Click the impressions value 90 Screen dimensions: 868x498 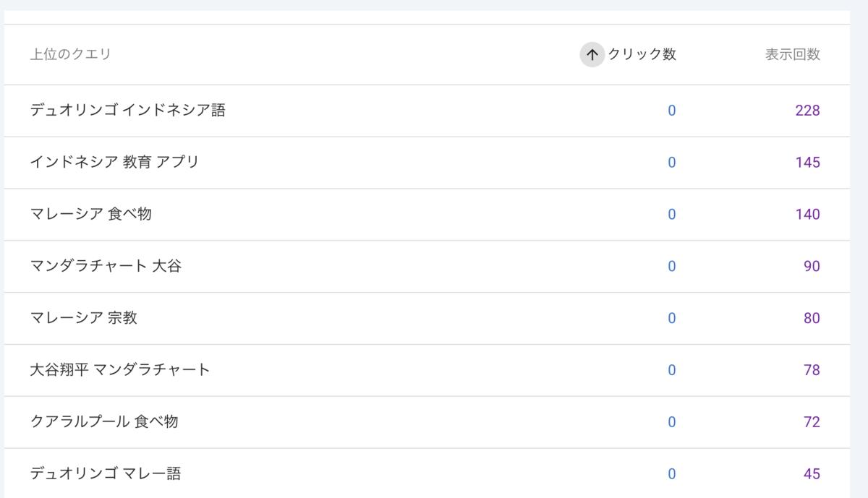click(812, 267)
